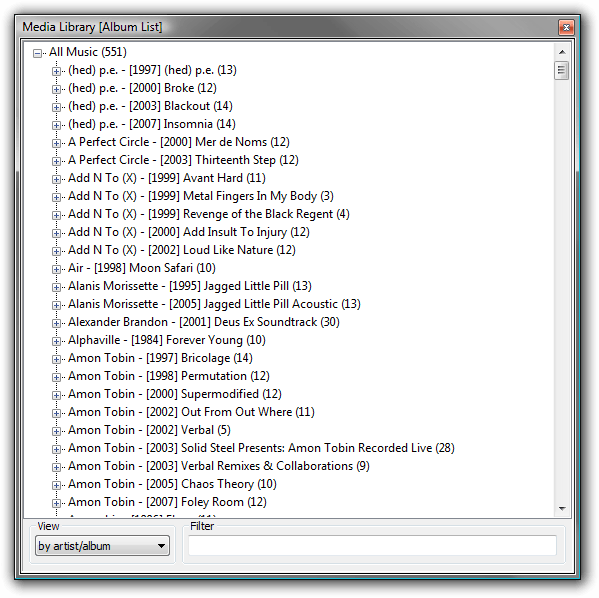Expand Air Moon Safari album
The width and height of the screenshot is (599, 598).
(57, 269)
